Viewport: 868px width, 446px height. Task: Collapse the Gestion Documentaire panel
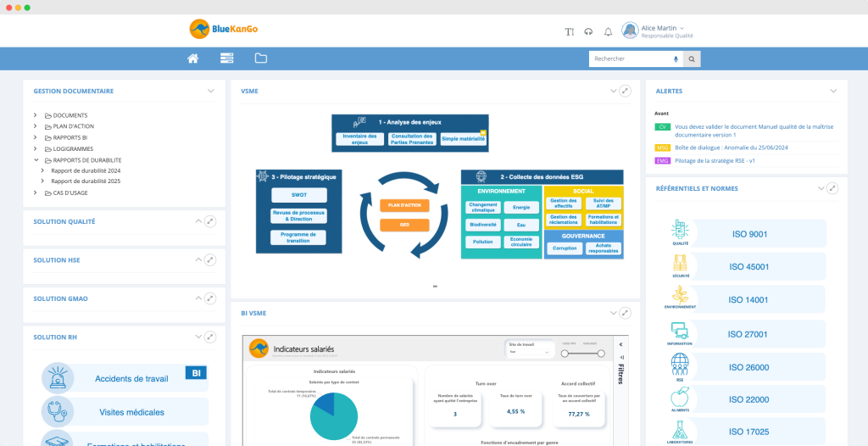pos(211,91)
